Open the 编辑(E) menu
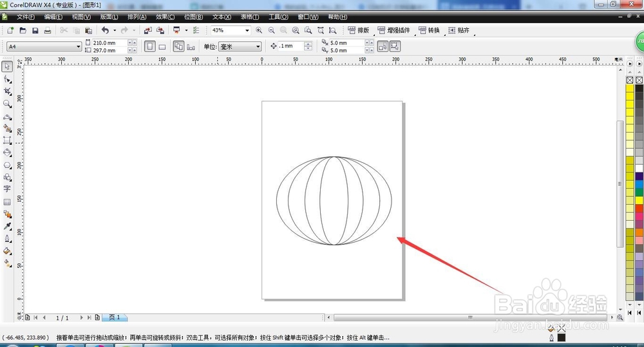The image size is (644, 347). (x=53, y=17)
